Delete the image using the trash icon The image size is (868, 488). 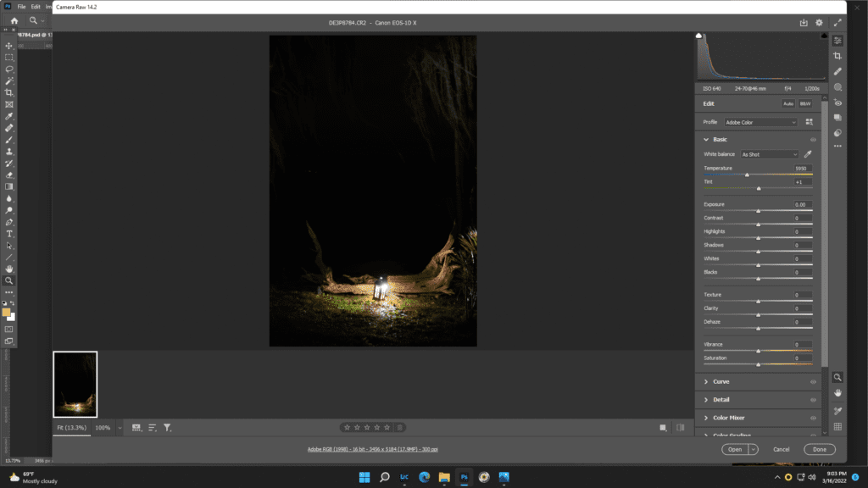coord(400,427)
